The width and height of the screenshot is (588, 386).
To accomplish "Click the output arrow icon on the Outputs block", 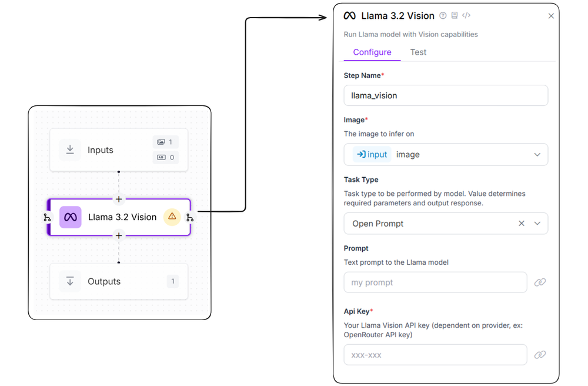I will (x=70, y=281).
